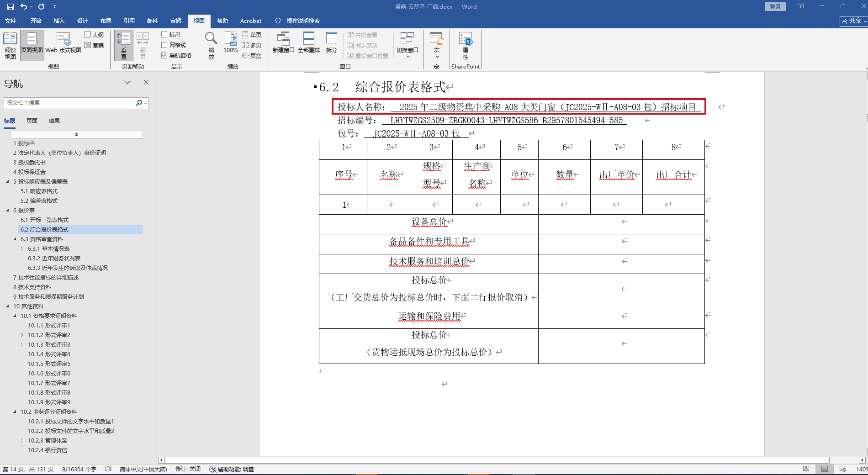Open navigation pane task options dropdown arrow
Screen dimensions: 868x475
tap(127, 82)
